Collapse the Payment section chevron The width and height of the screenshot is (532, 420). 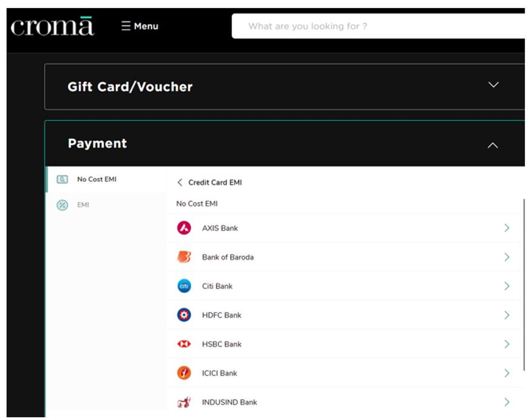[x=492, y=145]
